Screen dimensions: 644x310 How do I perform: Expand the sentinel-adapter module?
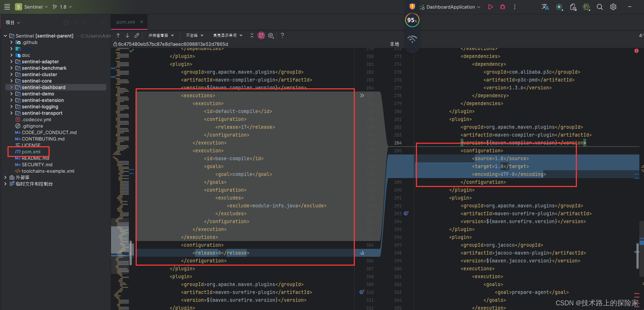(x=11, y=61)
